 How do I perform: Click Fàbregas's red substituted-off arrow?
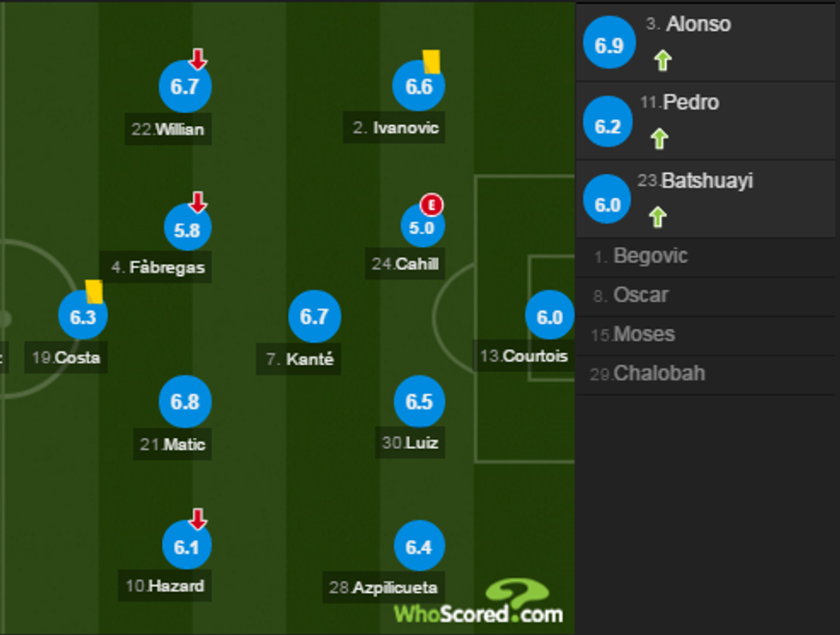pos(198,202)
